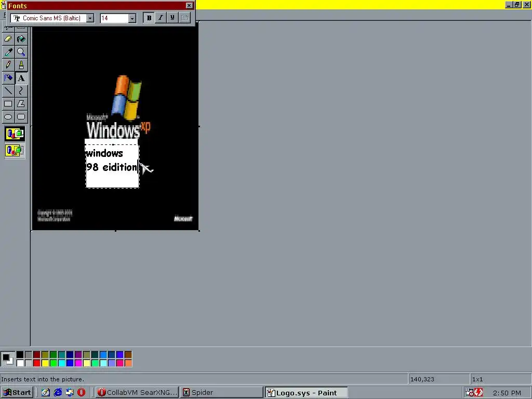The height and width of the screenshot is (399, 532).
Task: Toggle Italic in the Fonts toolbar
Action: coord(161,18)
